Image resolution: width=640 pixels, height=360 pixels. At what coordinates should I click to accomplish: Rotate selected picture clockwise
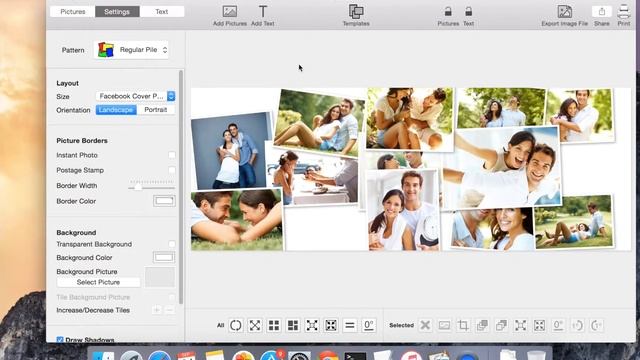pos(597,325)
